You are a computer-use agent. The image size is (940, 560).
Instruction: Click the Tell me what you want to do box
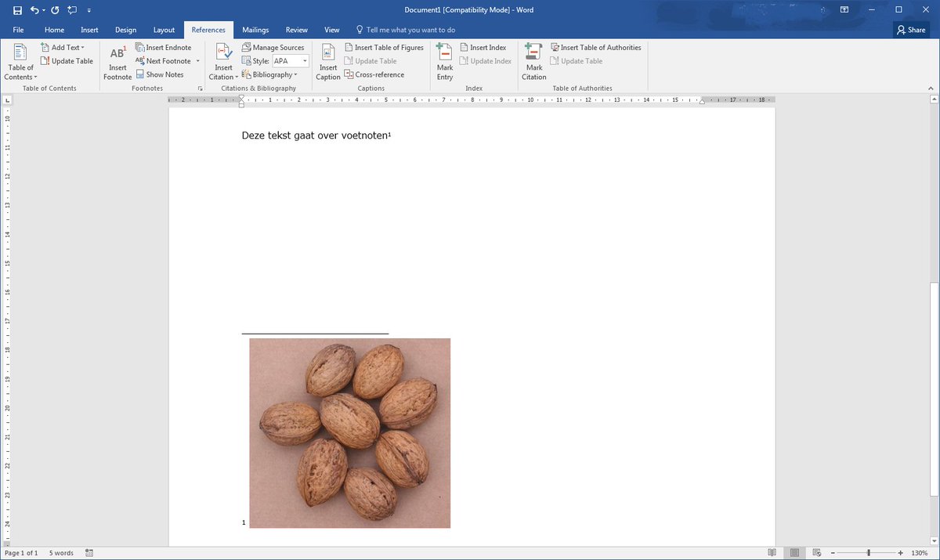point(406,30)
